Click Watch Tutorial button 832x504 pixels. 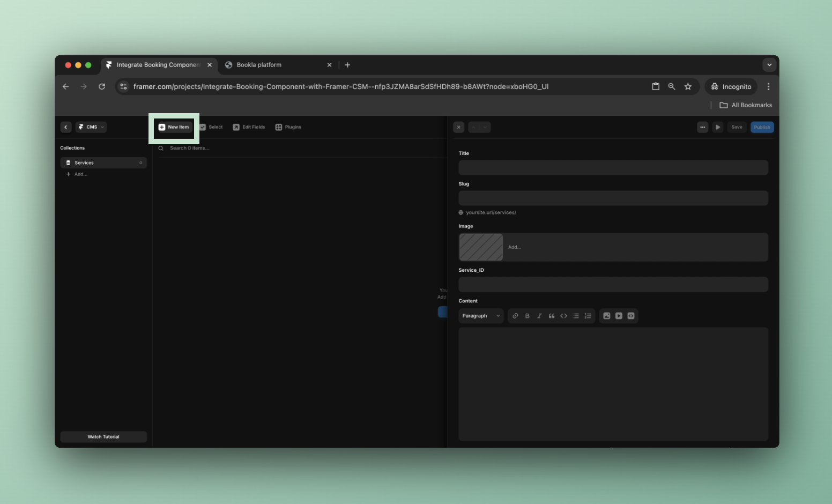[103, 437]
